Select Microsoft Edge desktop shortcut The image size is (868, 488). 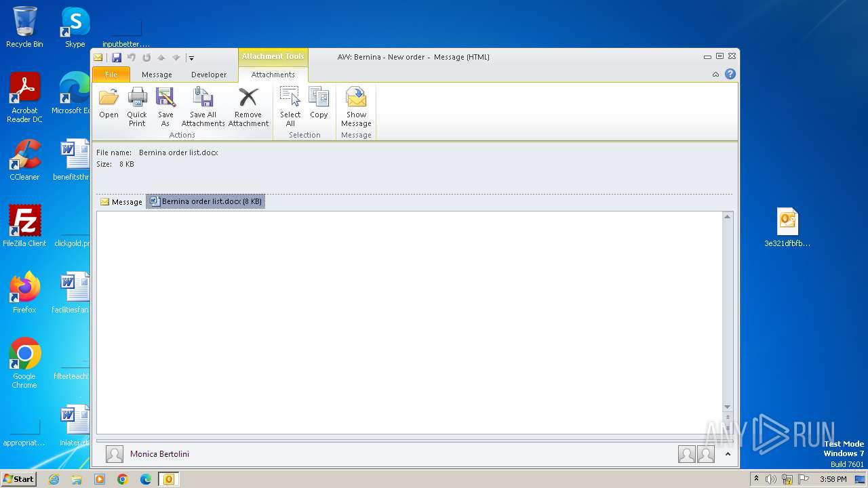(x=71, y=94)
